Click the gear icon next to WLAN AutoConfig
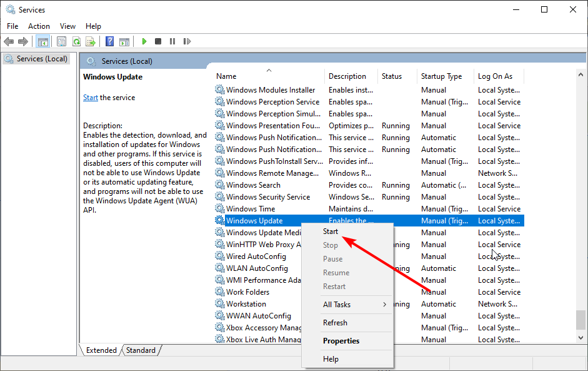 tap(220, 268)
